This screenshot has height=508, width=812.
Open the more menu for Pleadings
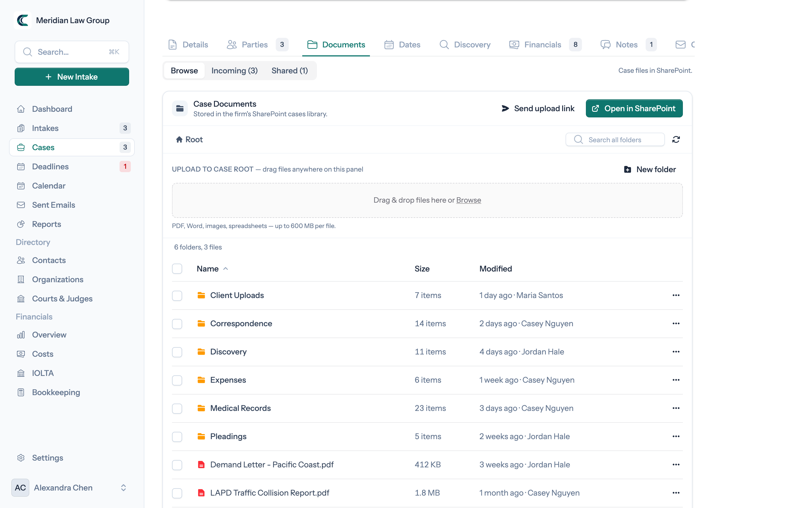tap(676, 436)
